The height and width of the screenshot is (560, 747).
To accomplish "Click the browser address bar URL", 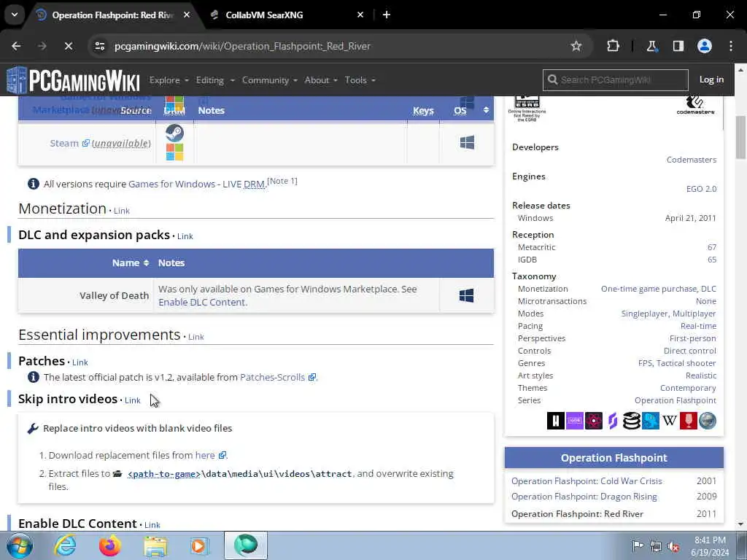I will pyautogui.click(x=242, y=46).
